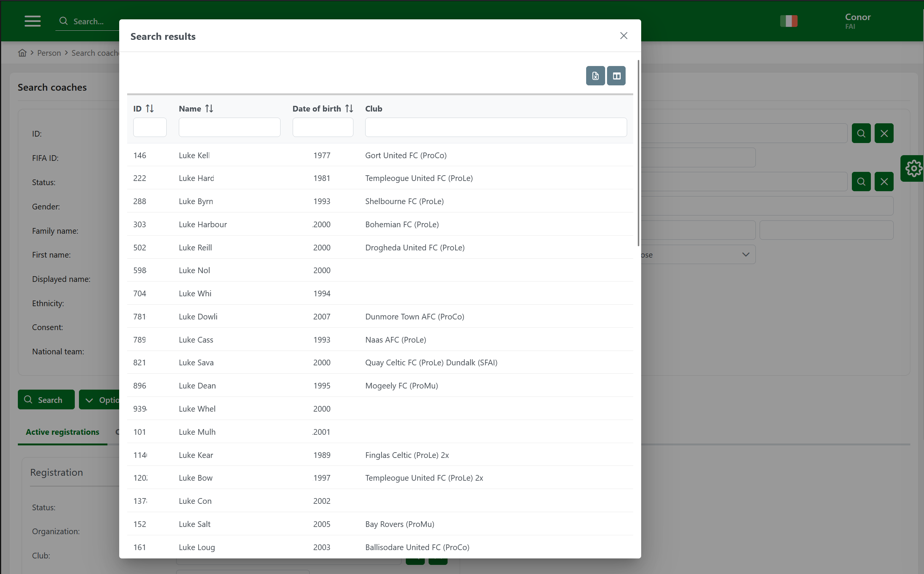This screenshot has width=924, height=574.
Task: Click the ID field magnifier search button
Action: pyautogui.click(x=861, y=133)
